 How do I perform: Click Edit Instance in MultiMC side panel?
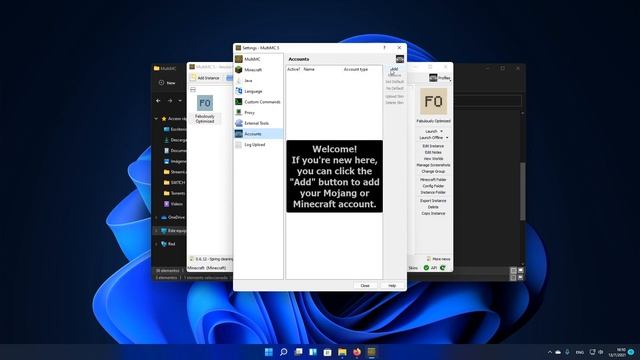point(433,146)
